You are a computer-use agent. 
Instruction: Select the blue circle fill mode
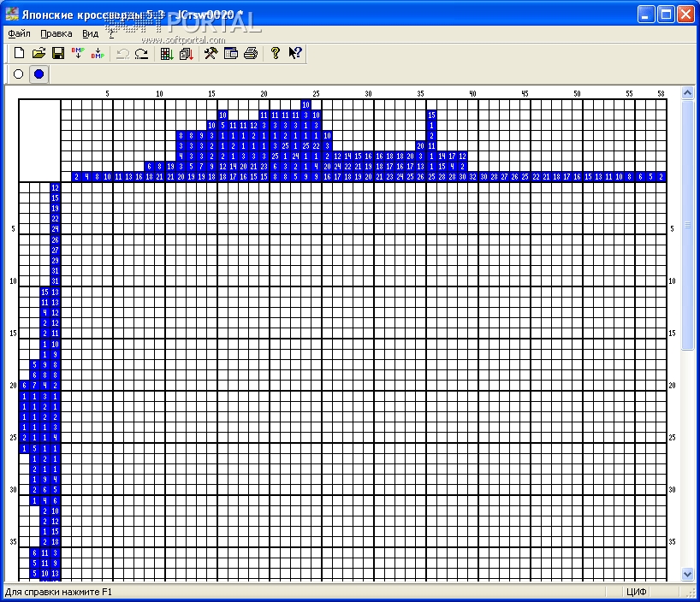pos(39,75)
